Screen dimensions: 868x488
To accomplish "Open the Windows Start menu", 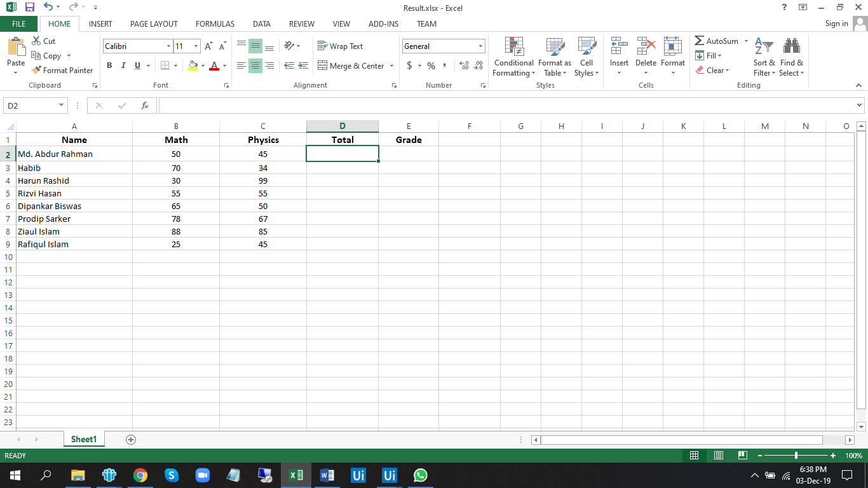I will [x=15, y=475].
